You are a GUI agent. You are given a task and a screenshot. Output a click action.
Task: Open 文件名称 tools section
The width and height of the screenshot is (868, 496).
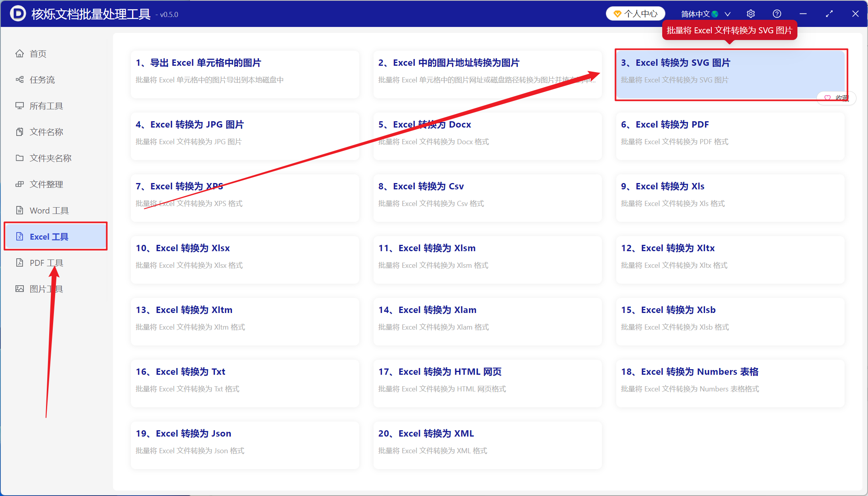[x=56, y=132]
